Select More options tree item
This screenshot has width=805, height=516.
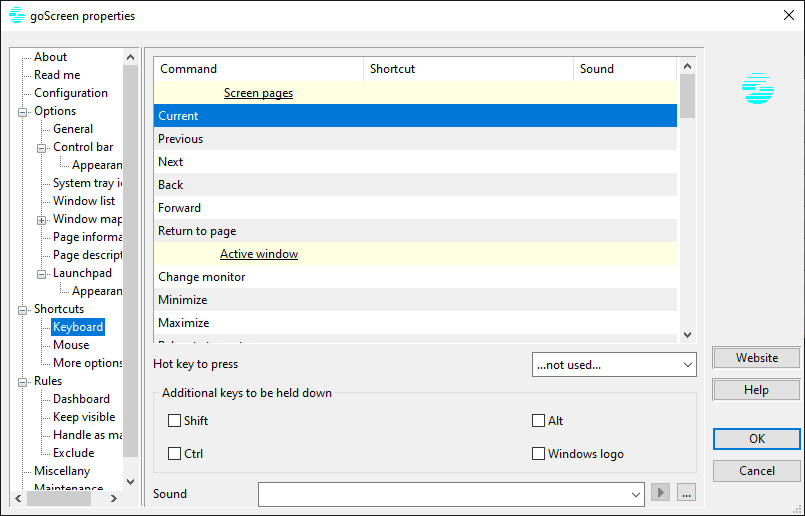(87, 363)
